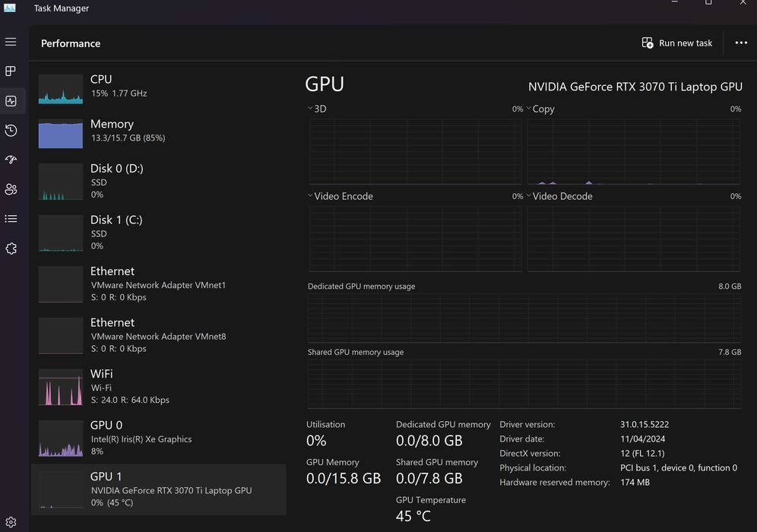Click the PCI bus 1 physical location value
This screenshot has height=532, width=757.
[x=678, y=468]
